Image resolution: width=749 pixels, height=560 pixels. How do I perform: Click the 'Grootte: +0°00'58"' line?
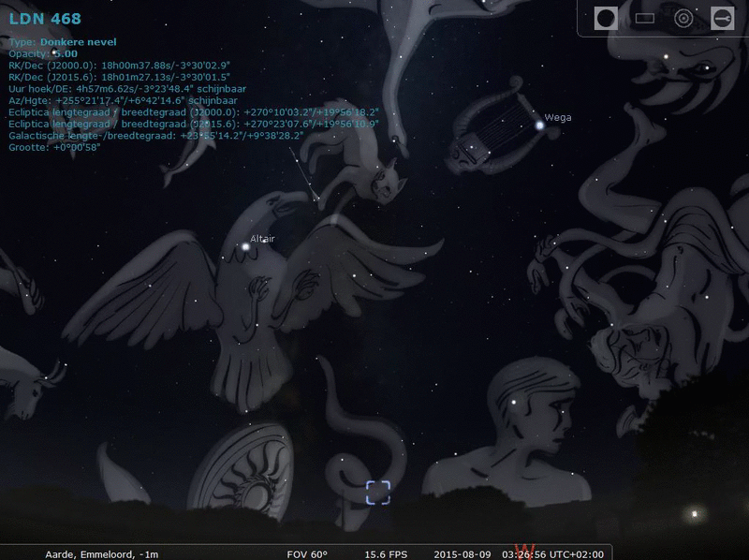tap(54, 147)
